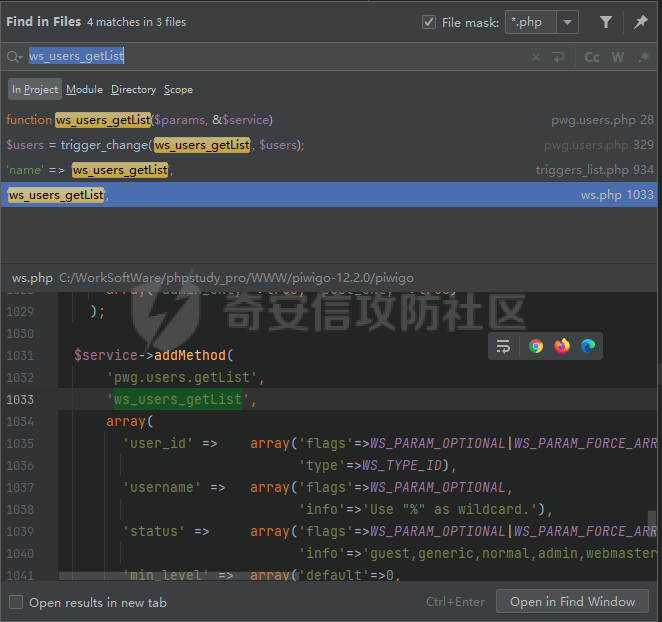Screen dimensions: 662x622
Task: Clear the search field text
Action: [x=536, y=57]
